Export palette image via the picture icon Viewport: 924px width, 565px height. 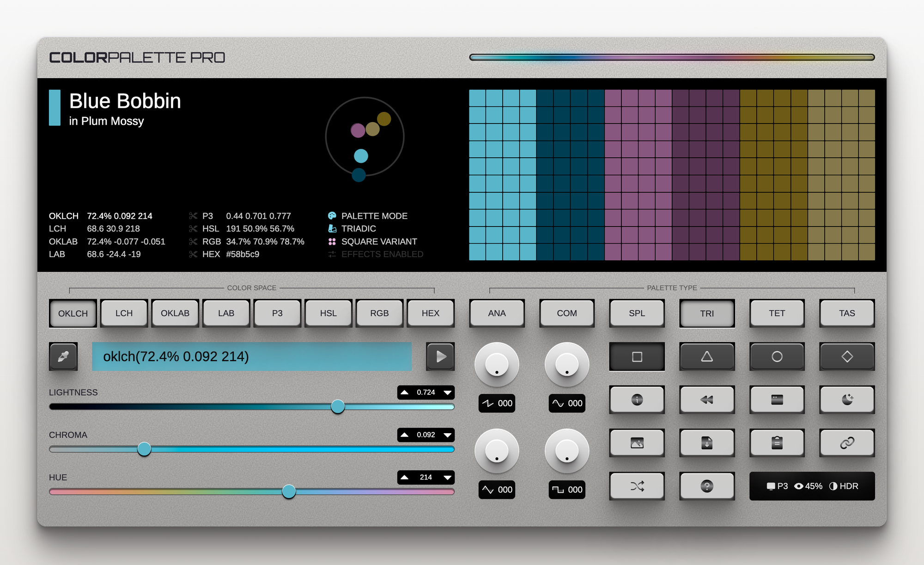tap(637, 443)
